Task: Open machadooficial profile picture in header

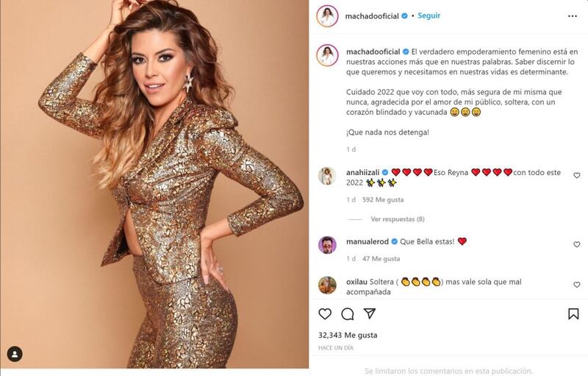Action: pos(327,16)
